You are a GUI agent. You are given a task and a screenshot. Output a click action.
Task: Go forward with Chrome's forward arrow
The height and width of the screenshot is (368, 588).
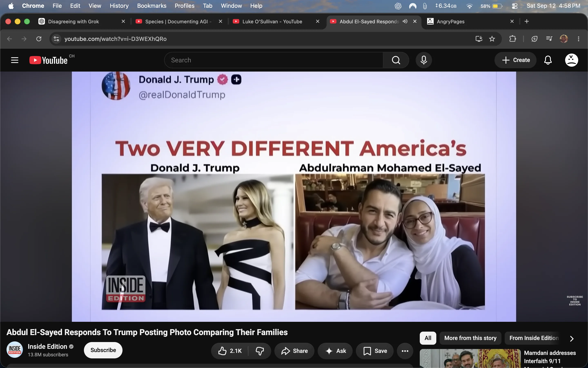click(x=24, y=39)
